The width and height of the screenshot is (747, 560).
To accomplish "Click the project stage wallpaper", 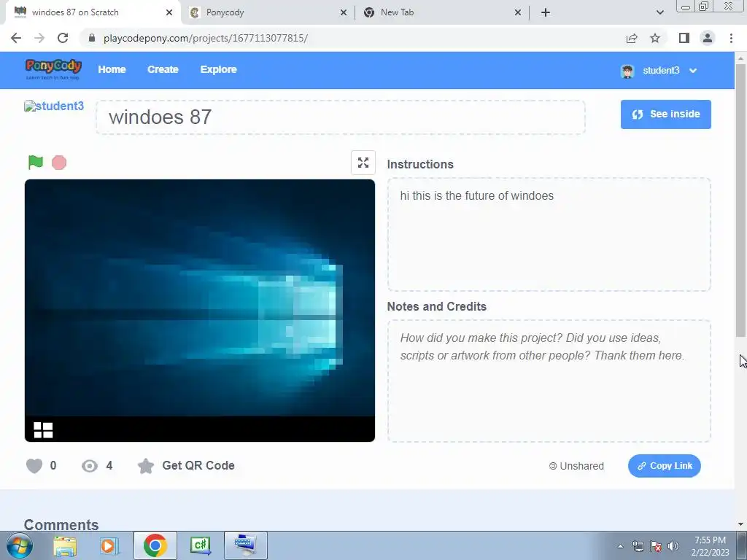I will click(200, 297).
